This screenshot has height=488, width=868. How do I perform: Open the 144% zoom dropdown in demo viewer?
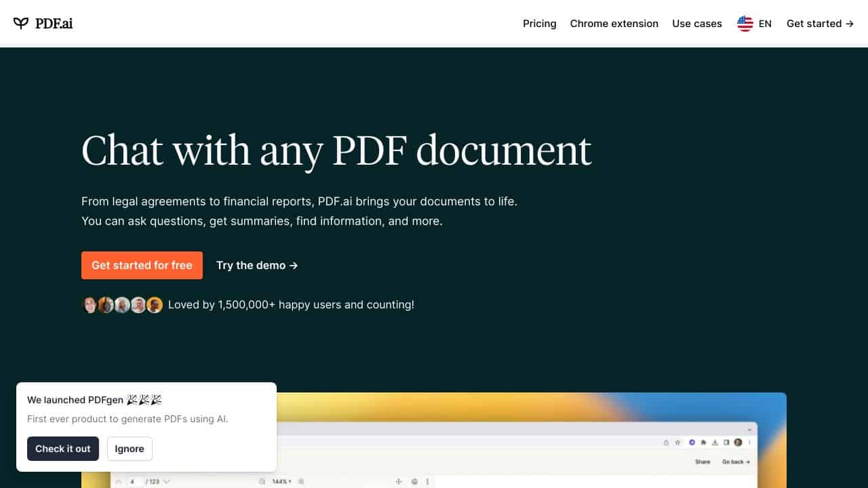pos(281,482)
